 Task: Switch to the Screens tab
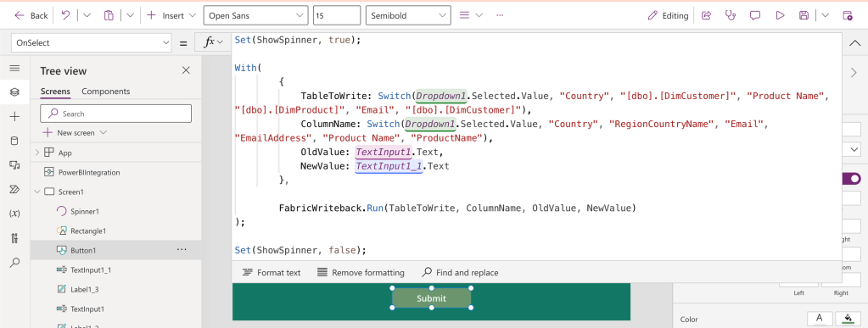(55, 92)
